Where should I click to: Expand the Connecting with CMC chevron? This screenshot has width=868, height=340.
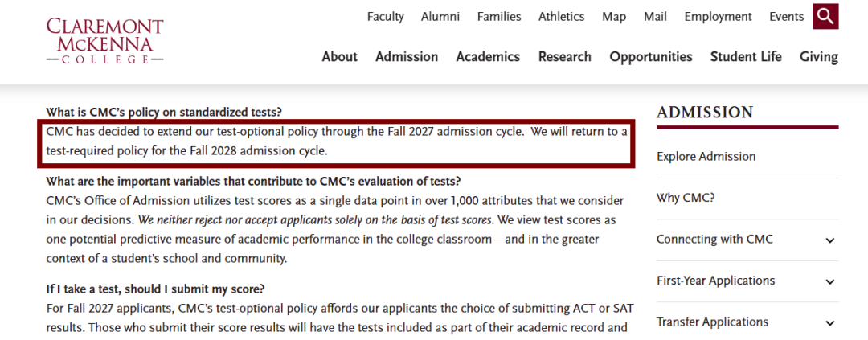[829, 240]
